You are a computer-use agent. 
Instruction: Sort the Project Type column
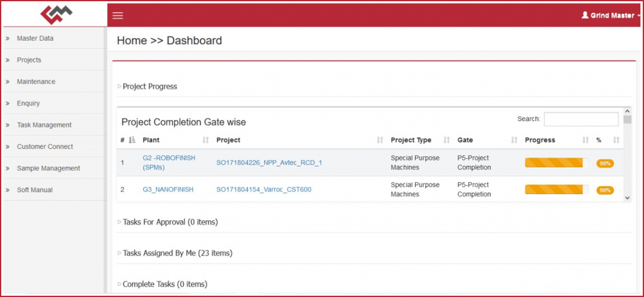click(447, 140)
